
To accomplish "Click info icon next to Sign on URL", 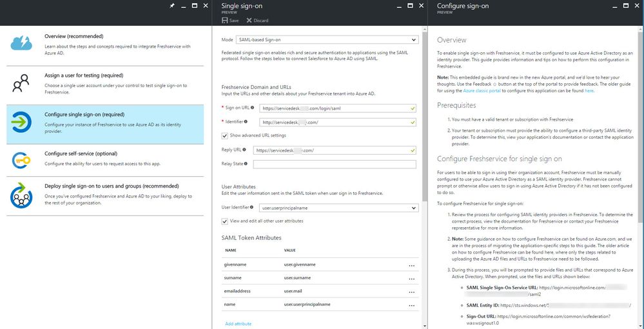I will coord(252,108).
